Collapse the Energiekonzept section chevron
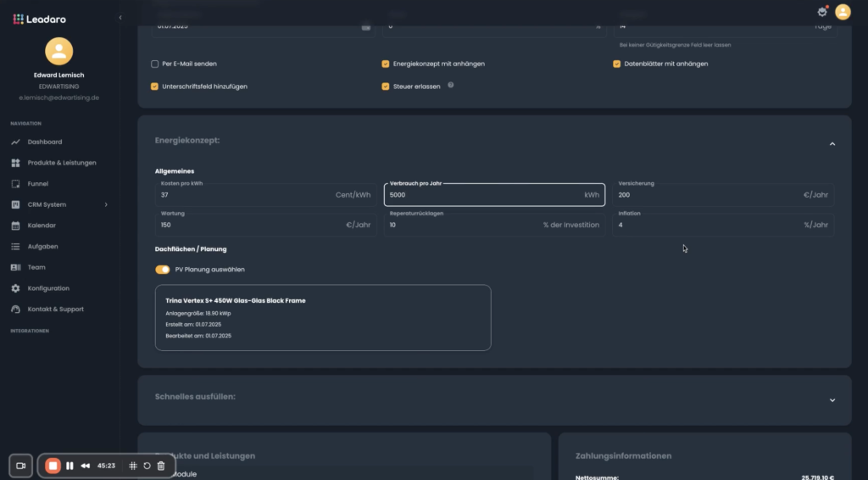Image resolution: width=868 pixels, height=480 pixels. (832, 144)
